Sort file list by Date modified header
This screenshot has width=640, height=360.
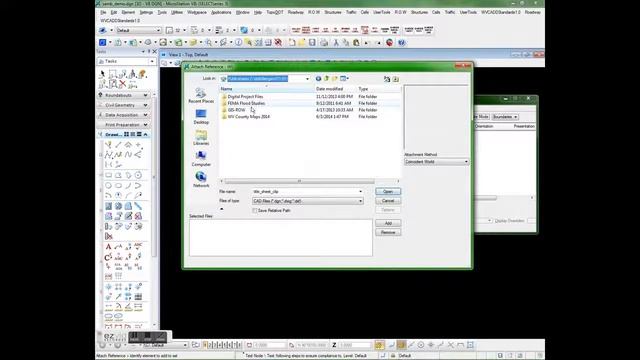click(x=335, y=89)
